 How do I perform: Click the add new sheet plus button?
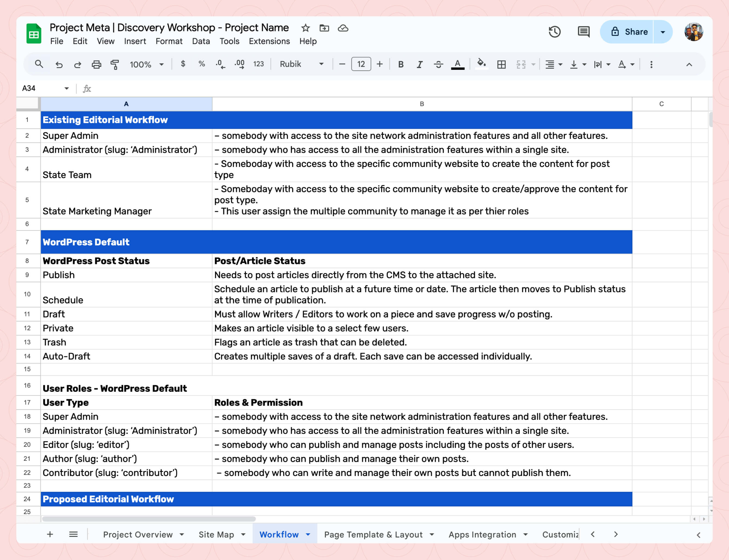[50, 534]
